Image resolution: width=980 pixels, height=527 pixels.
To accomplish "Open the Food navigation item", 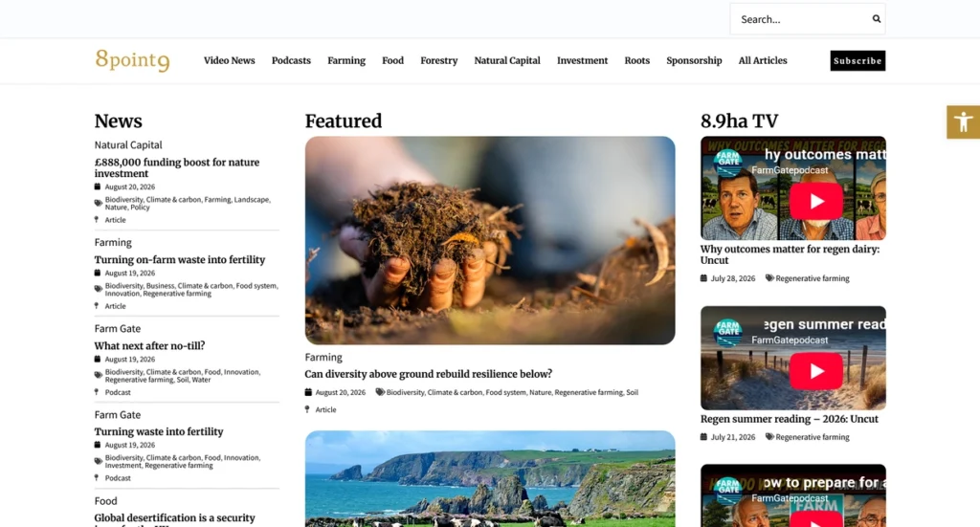I will tap(393, 60).
